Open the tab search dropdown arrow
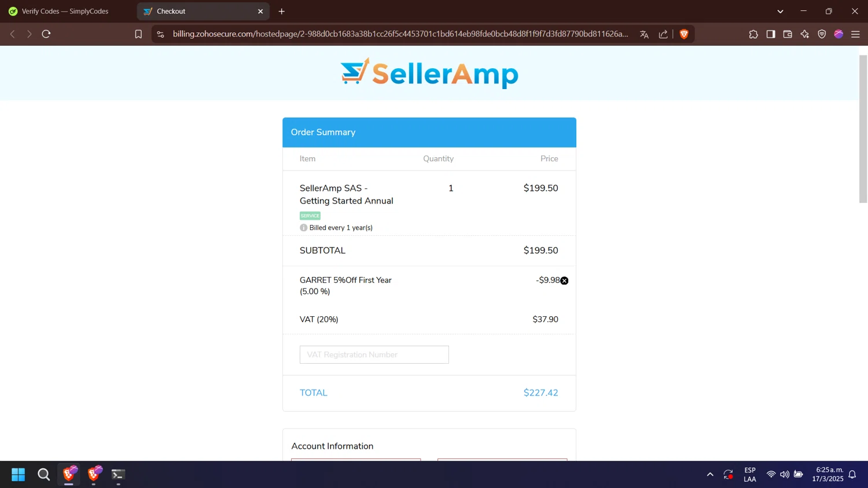The height and width of the screenshot is (488, 868). (781, 11)
